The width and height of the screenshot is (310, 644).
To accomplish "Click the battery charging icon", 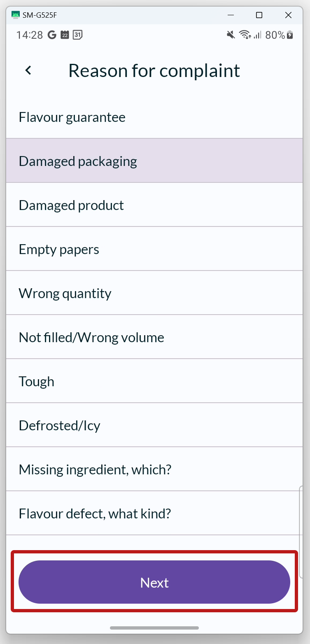I will point(290,35).
